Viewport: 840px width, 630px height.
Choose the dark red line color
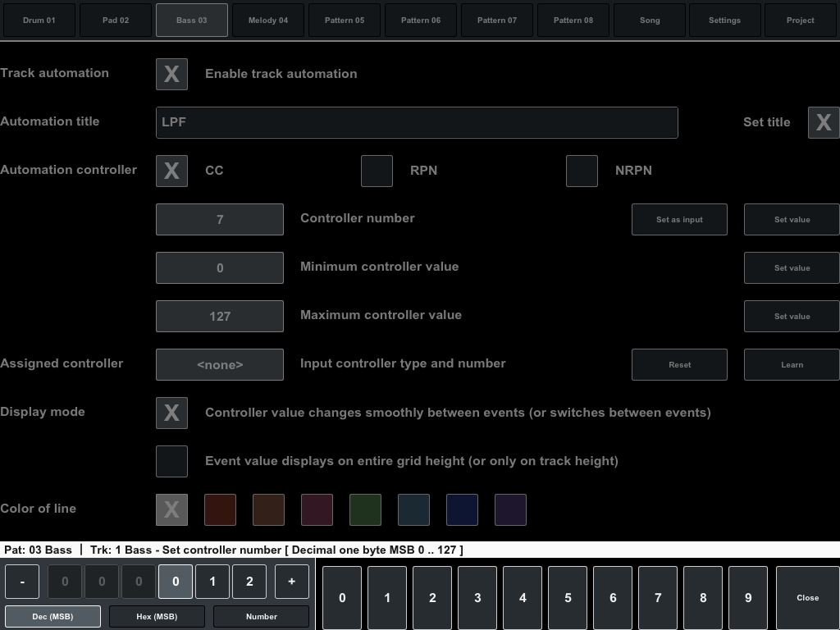[220, 509]
